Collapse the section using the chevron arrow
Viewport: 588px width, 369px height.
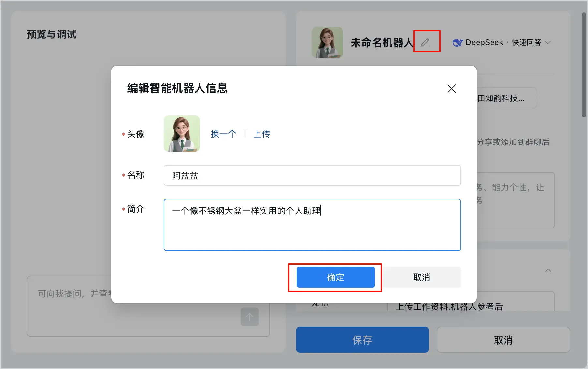(x=549, y=270)
